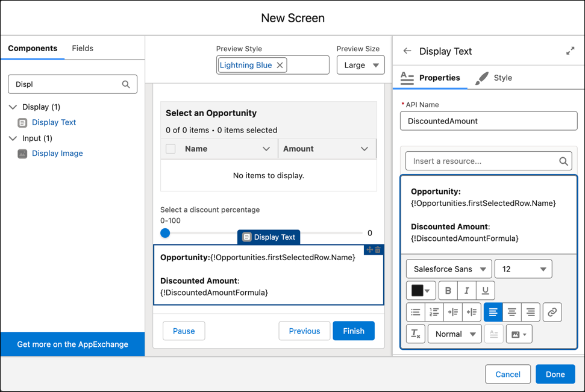Align text right

click(x=531, y=312)
